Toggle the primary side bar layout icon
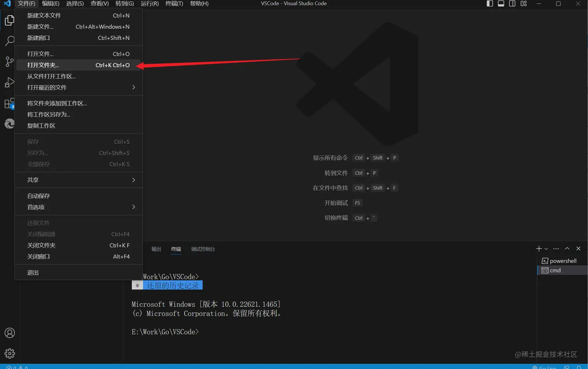The image size is (588, 369). (x=490, y=4)
